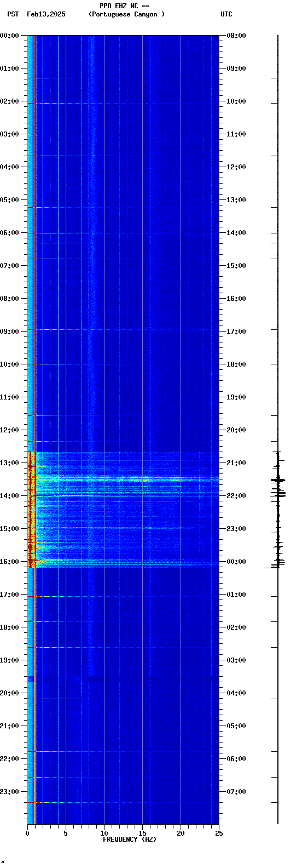The height and width of the screenshot is (868, 302).
Task: Click the 19:00 UTC time label
Action: (x=236, y=397)
